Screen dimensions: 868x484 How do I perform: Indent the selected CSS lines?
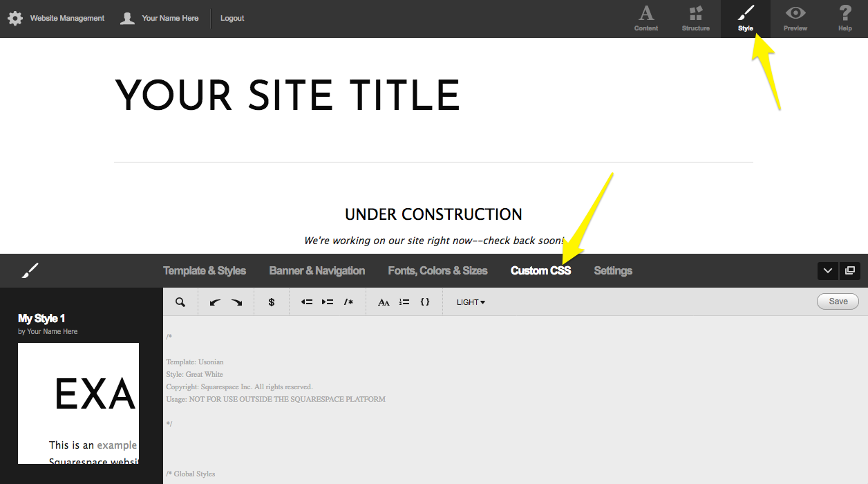[328, 302]
